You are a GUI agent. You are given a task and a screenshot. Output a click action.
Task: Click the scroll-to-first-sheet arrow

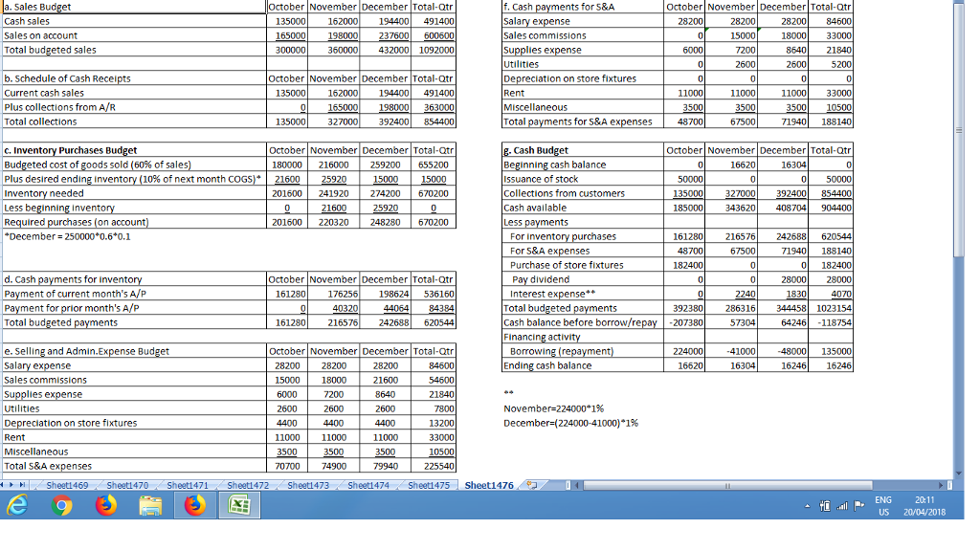(4, 485)
